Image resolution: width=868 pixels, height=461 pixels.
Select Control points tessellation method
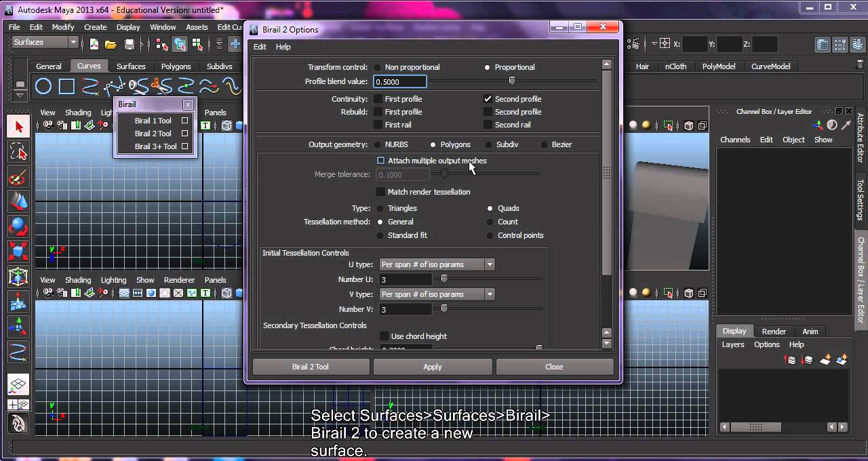pos(490,235)
